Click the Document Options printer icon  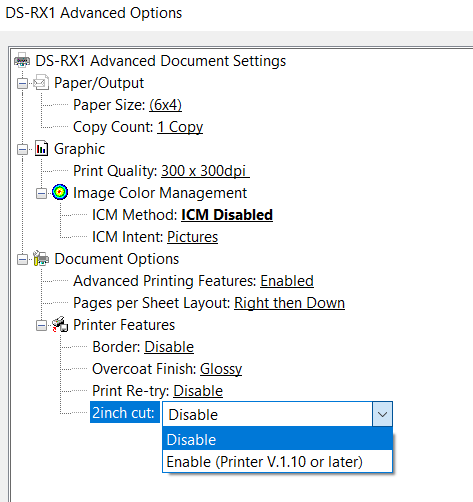click(41, 258)
